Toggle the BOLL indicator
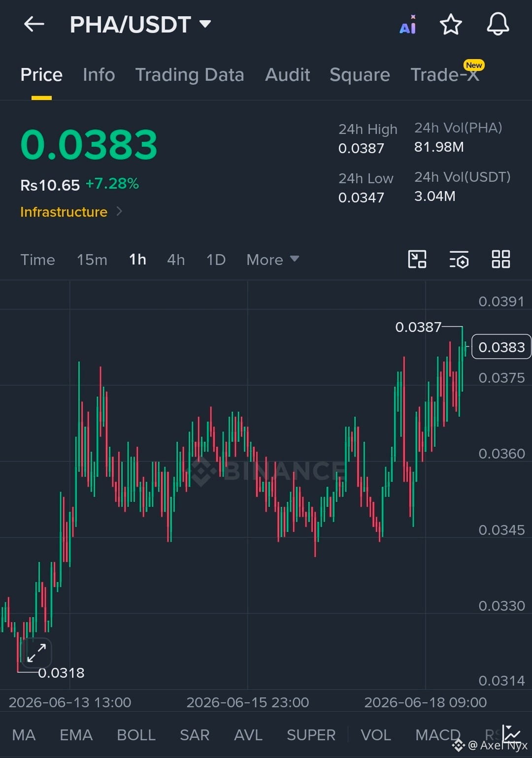The image size is (532, 758). (x=136, y=735)
